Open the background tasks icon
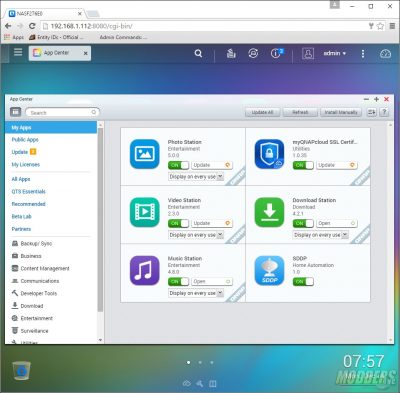This screenshot has height=393, width=400. [x=231, y=53]
